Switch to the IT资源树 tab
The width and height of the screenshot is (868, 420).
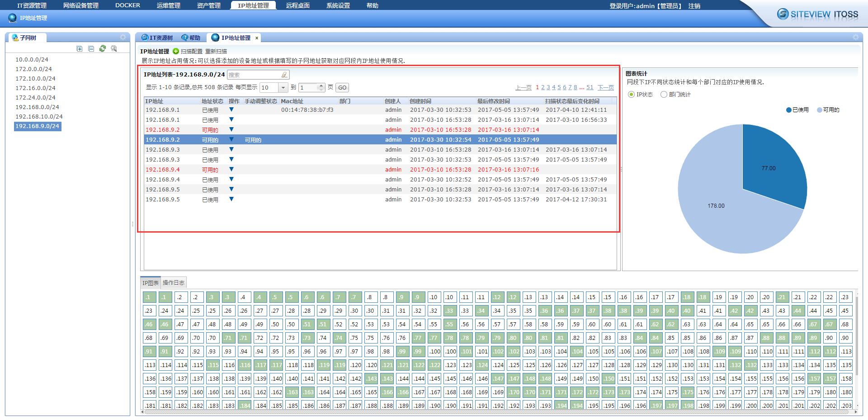pyautogui.click(x=157, y=38)
